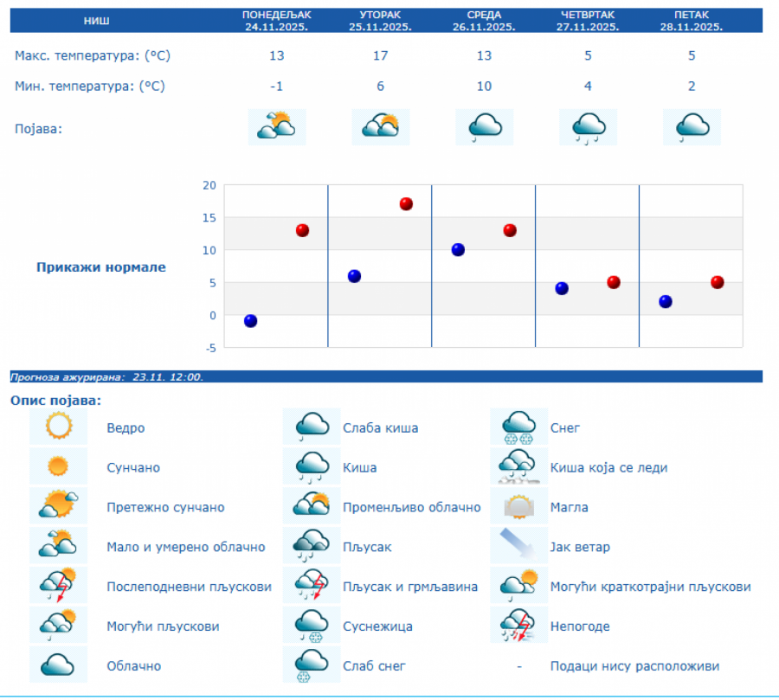Click Friday's light rain forecast icon
Image resolution: width=779 pixels, height=700 pixels.
692,127
